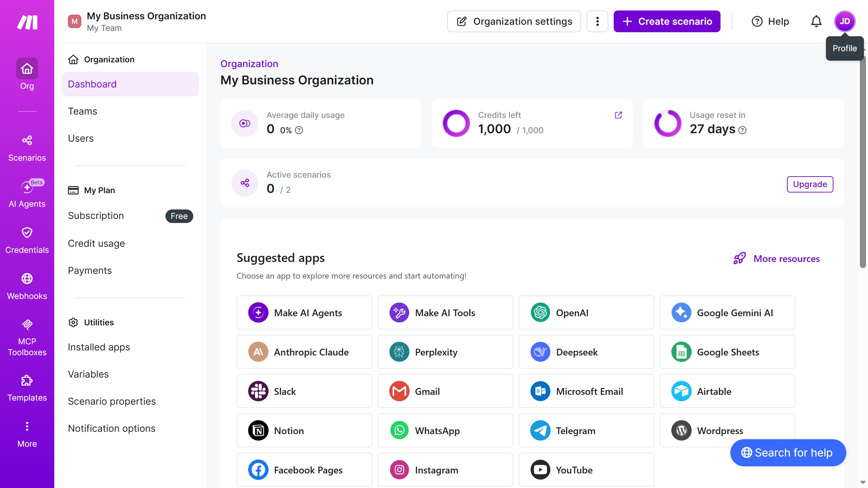Click the Make logo in the sidebar

tap(27, 22)
